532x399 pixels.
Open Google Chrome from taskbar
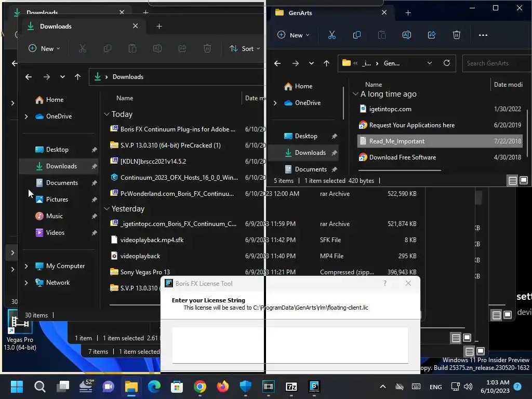(200, 387)
